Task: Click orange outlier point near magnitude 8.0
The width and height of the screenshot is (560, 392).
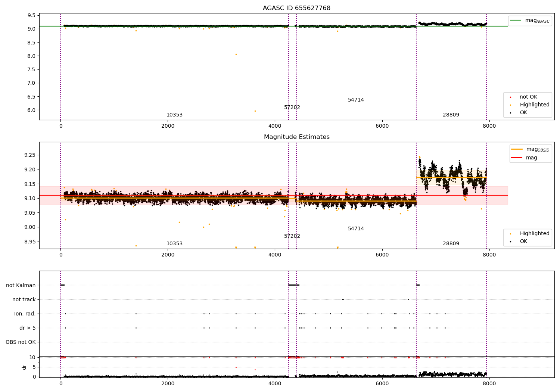Action: coord(236,54)
